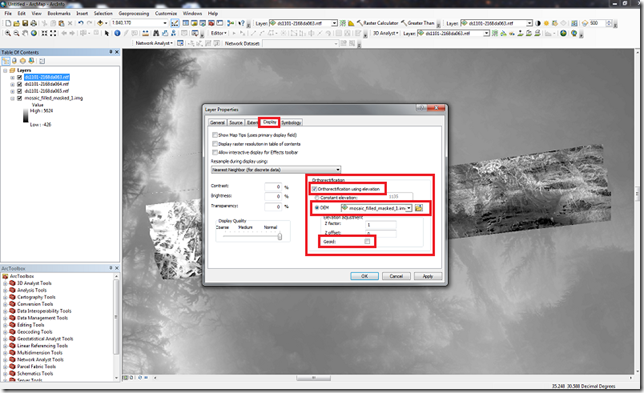Click the Add Data button icon
The image size is (644, 393).
[x=100, y=23]
